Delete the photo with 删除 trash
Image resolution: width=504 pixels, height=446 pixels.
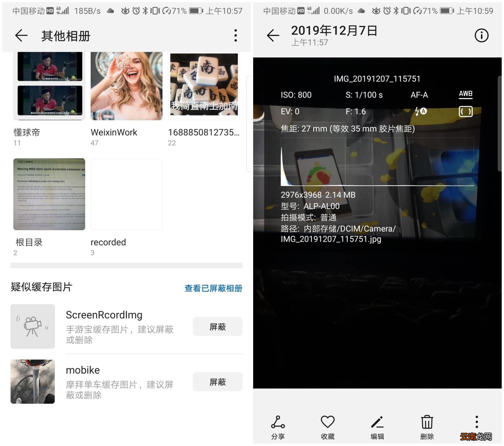pos(427,428)
